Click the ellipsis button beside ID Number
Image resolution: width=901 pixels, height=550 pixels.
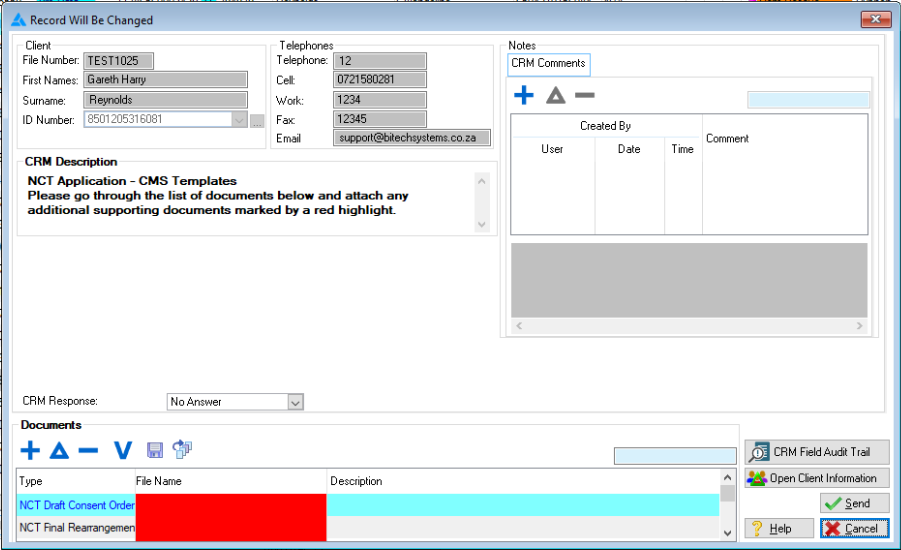[257, 121]
